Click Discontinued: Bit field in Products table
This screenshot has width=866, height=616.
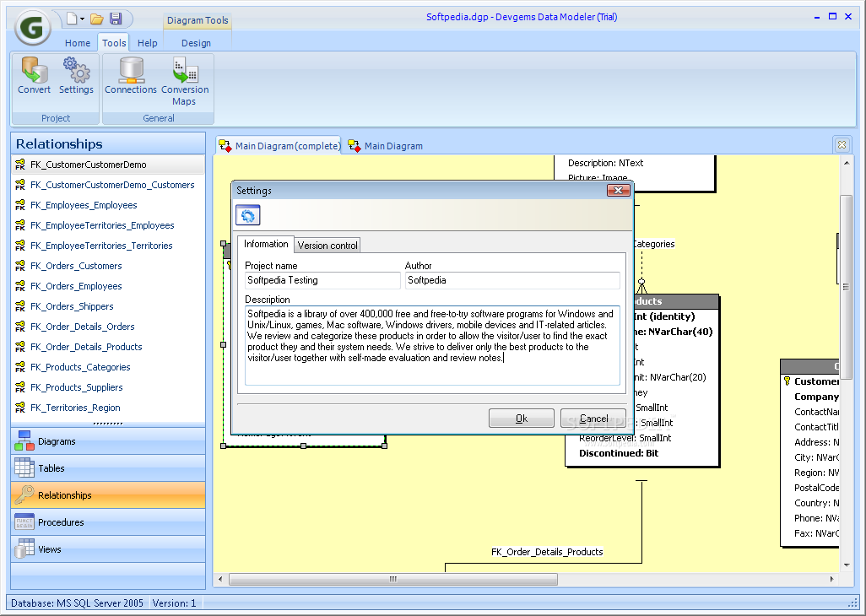(x=619, y=453)
